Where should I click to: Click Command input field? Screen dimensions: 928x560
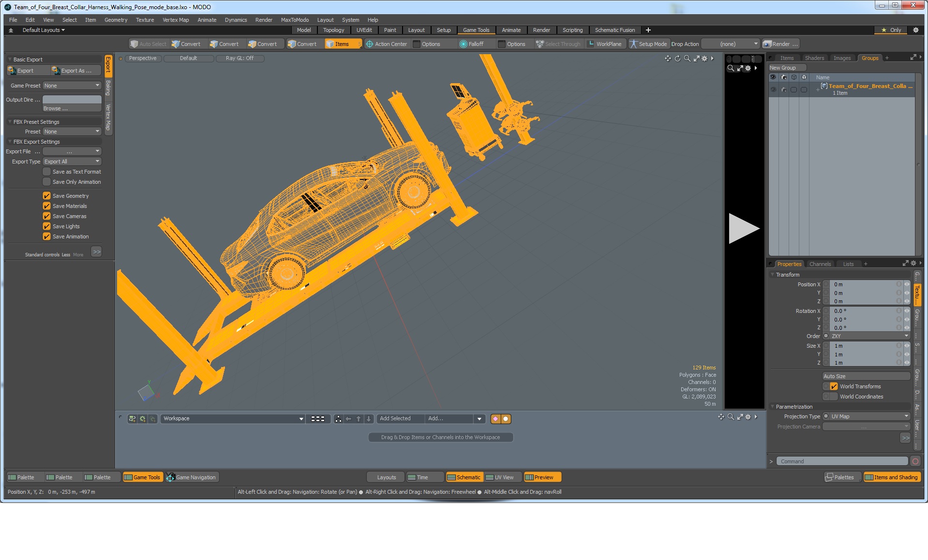842,461
